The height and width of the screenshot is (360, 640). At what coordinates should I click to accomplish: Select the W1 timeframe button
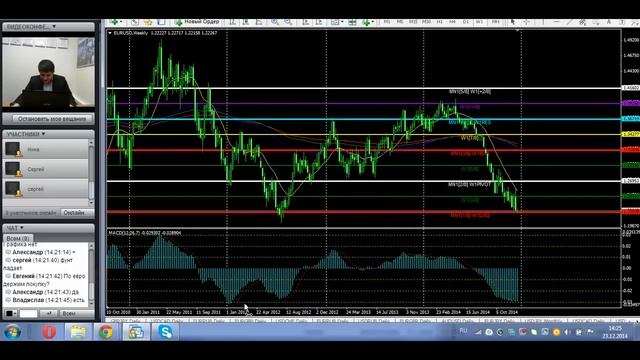pyautogui.click(x=480, y=22)
